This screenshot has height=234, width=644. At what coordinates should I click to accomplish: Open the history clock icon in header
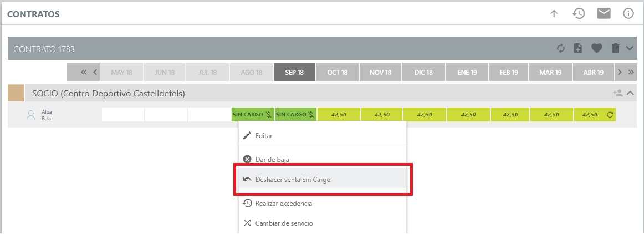(x=578, y=13)
